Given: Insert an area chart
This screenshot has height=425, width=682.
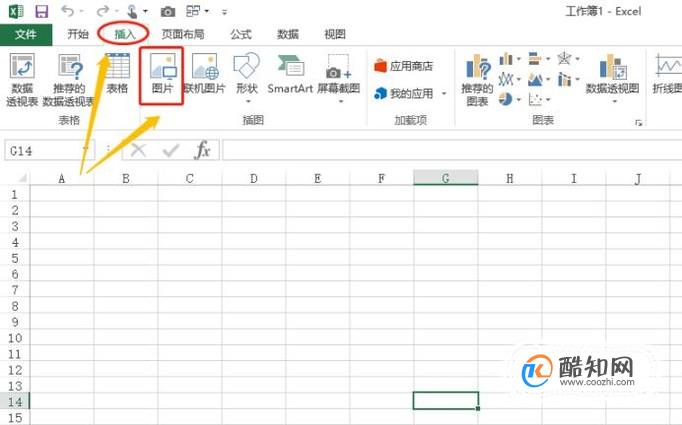Looking at the screenshot, I should point(535,80).
